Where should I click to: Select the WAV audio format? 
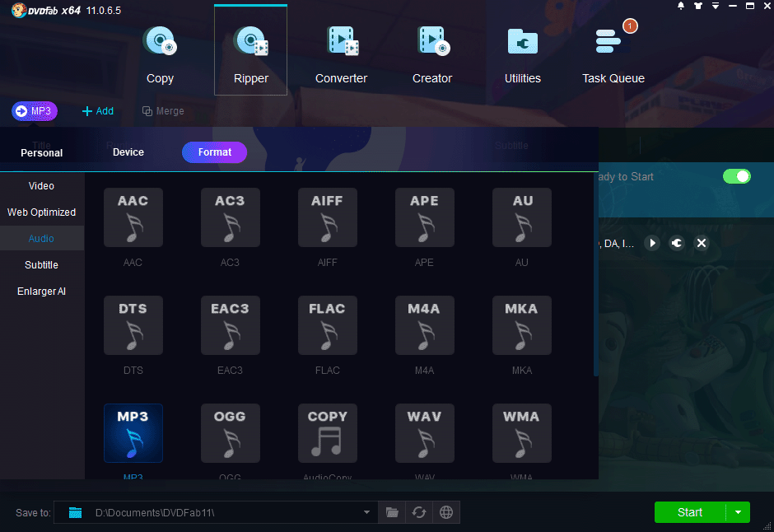pyautogui.click(x=425, y=433)
